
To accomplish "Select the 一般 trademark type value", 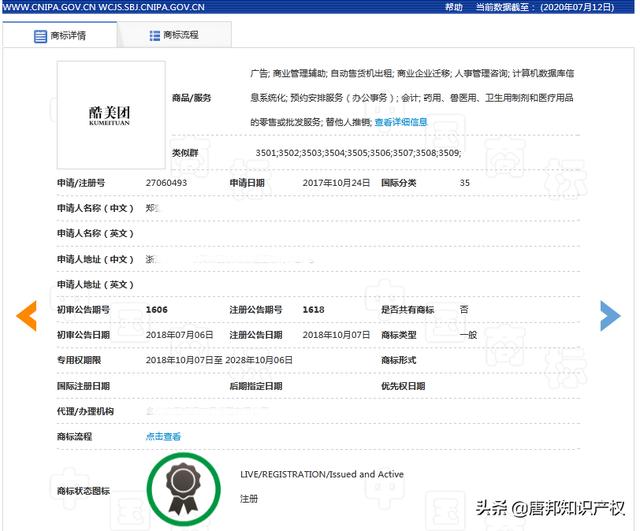I will [468, 335].
